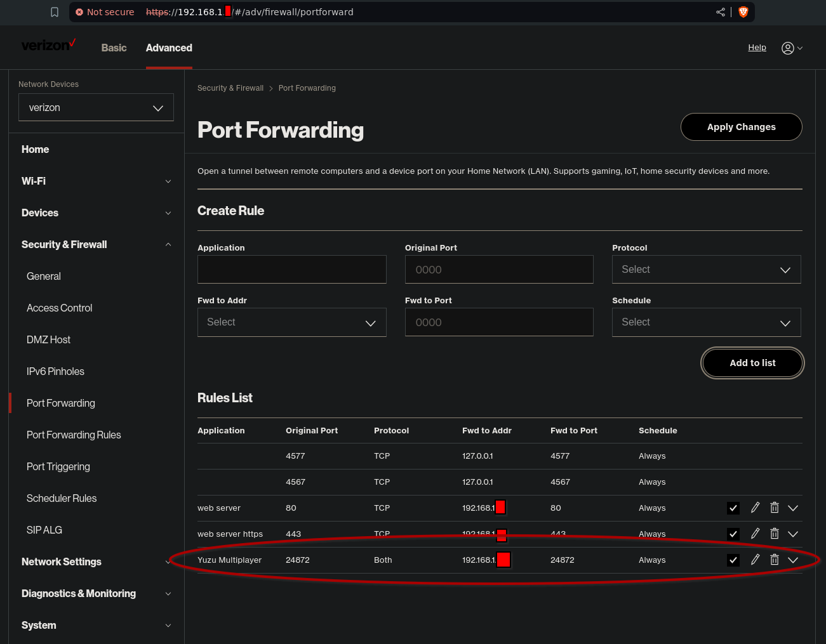Switch to the Advanced tab

tap(169, 48)
